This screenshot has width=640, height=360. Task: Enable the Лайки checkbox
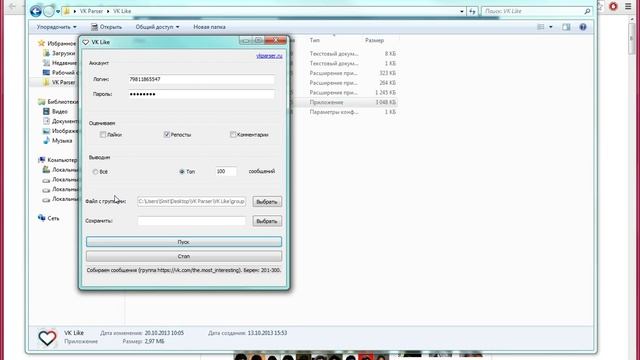tap(103, 134)
